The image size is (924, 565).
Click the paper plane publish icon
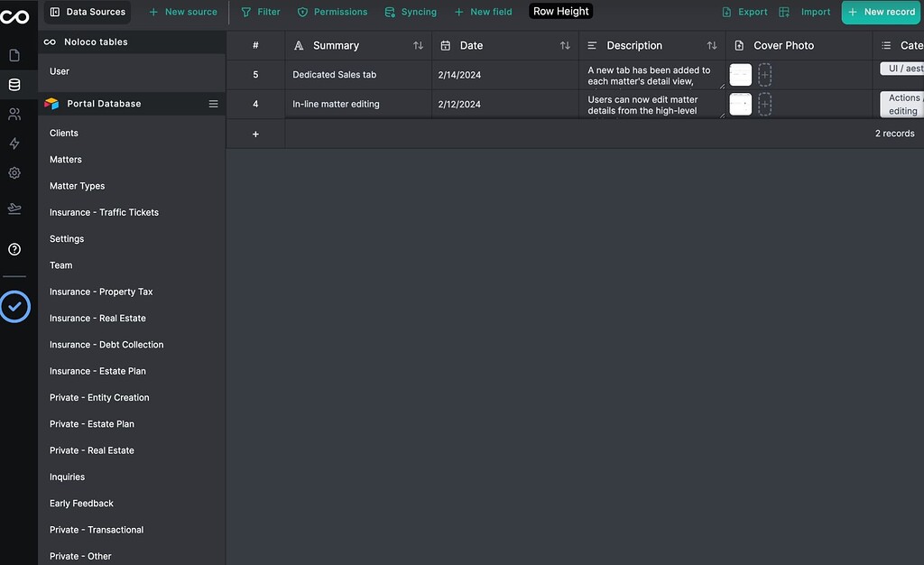point(15,206)
